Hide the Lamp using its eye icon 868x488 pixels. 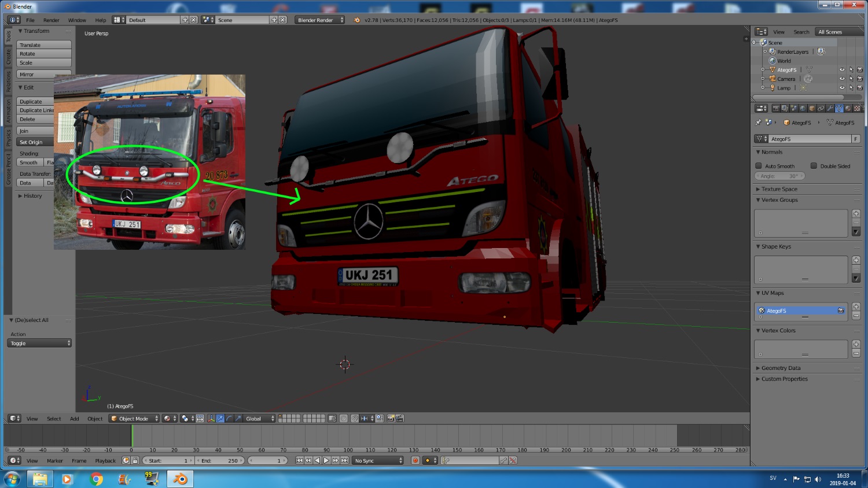842,88
